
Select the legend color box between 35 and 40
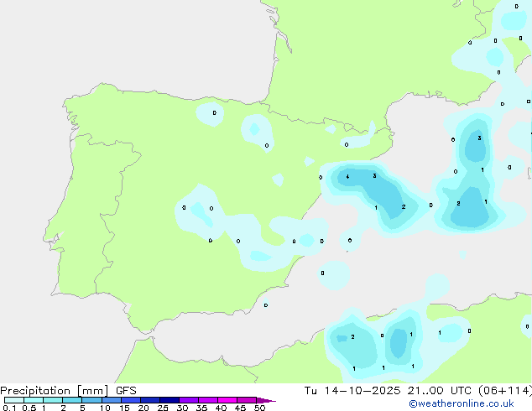pyautogui.click(x=208, y=400)
